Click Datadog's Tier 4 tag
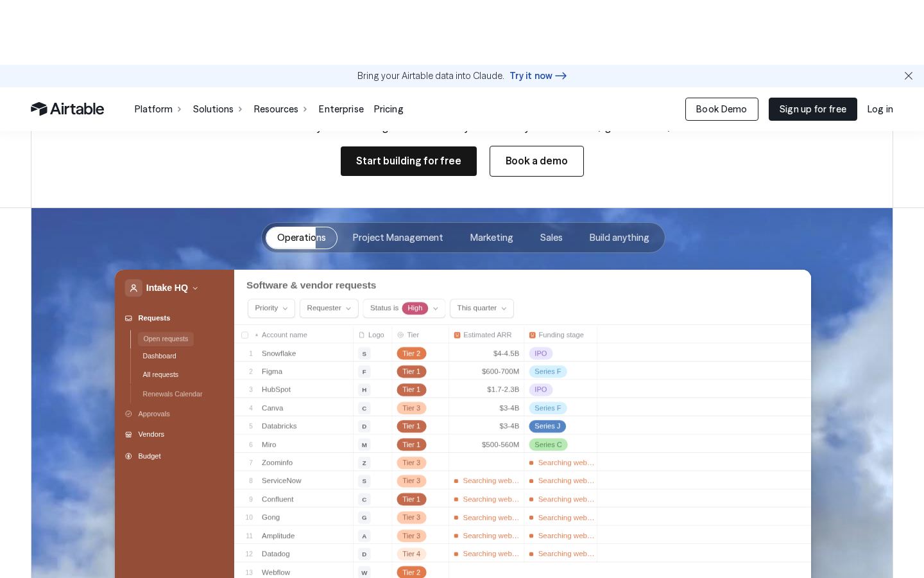This screenshot has height=578, width=924. point(412,554)
